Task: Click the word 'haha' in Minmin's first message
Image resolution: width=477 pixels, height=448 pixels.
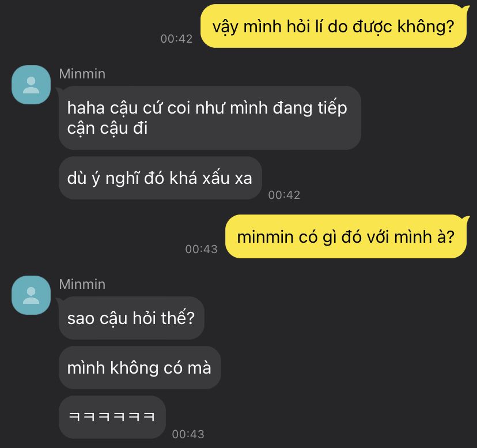Action: coord(86,108)
